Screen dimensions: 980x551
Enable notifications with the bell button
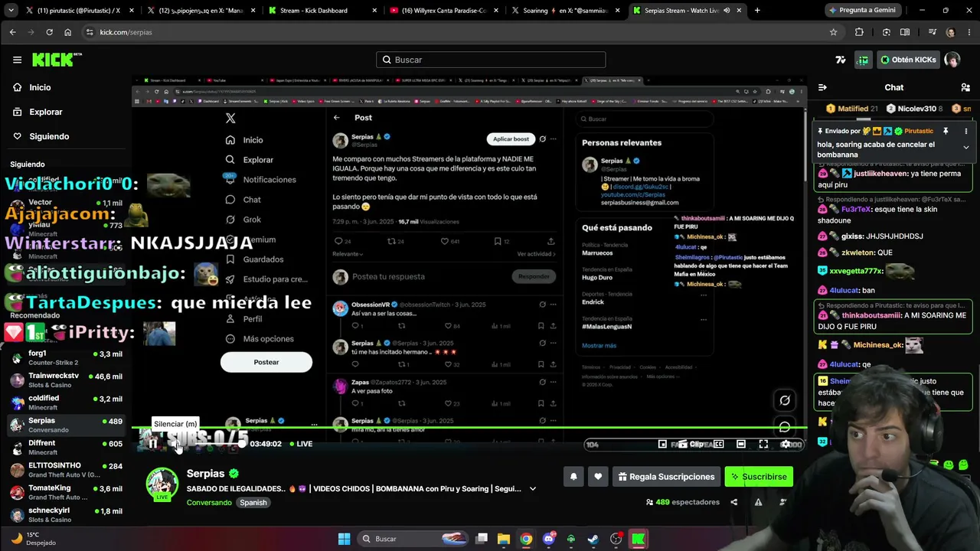573,477
